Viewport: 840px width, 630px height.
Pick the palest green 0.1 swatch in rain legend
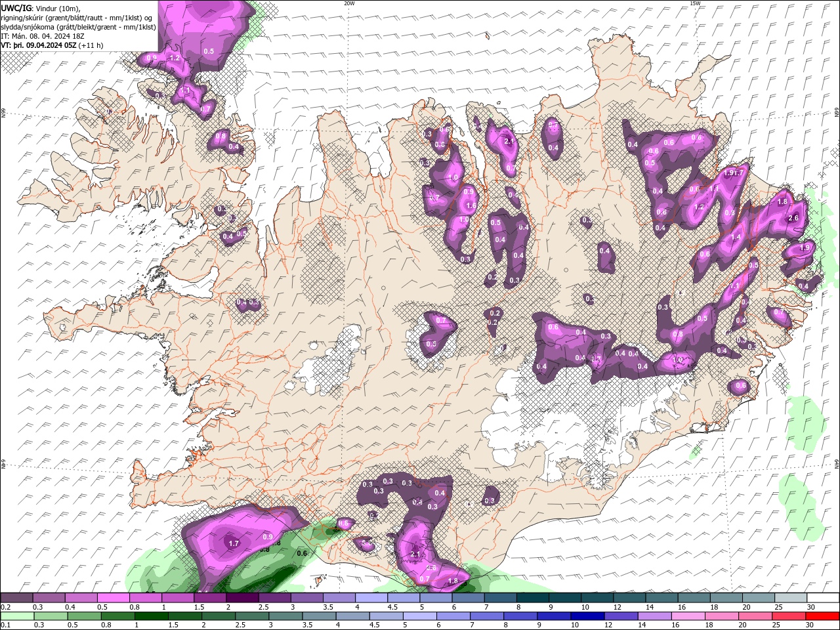(x=18, y=616)
